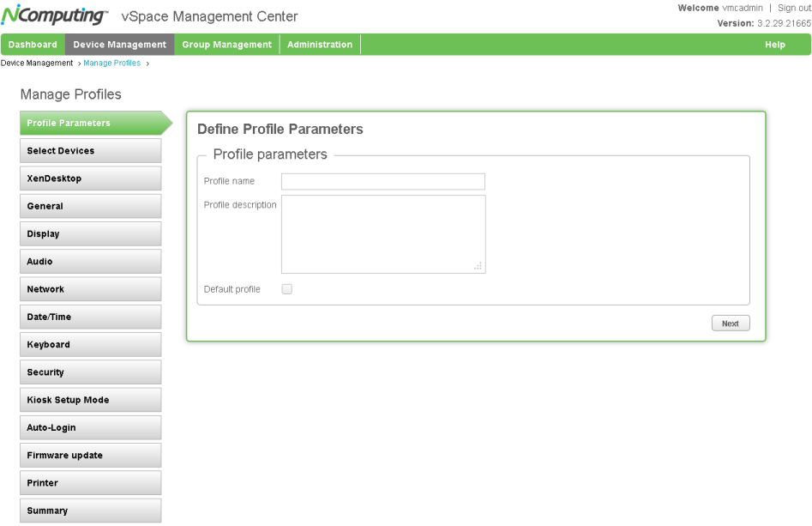Focus the Profile name text field
The image size is (812, 526).
click(383, 181)
